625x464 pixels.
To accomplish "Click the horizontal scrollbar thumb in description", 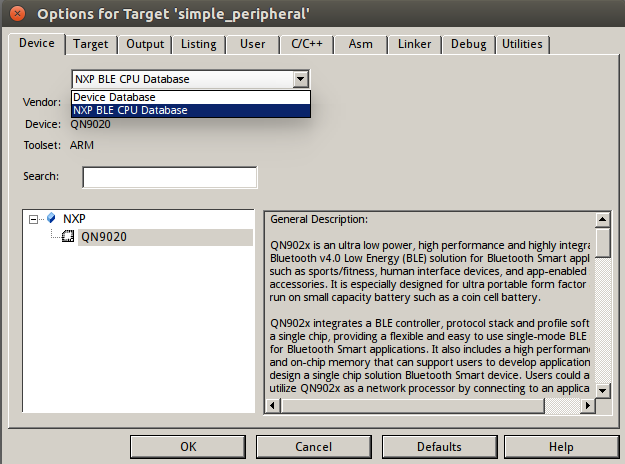I will 413,406.
